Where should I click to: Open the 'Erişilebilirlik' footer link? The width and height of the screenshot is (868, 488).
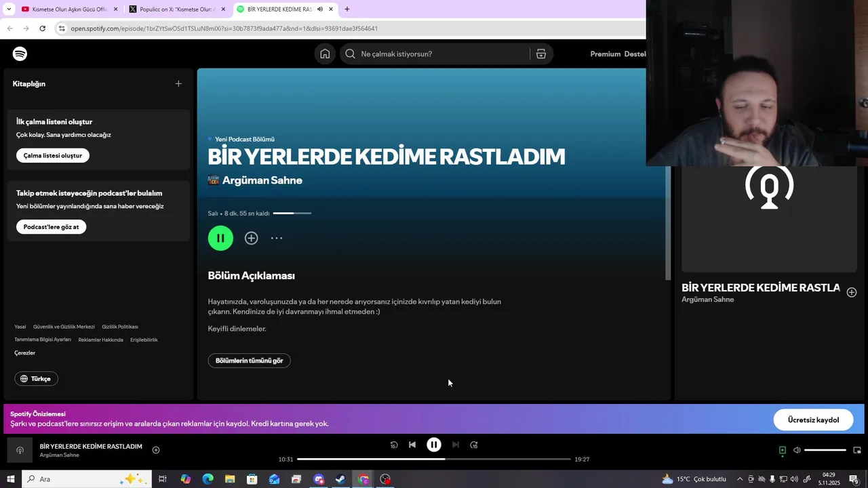click(144, 340)
